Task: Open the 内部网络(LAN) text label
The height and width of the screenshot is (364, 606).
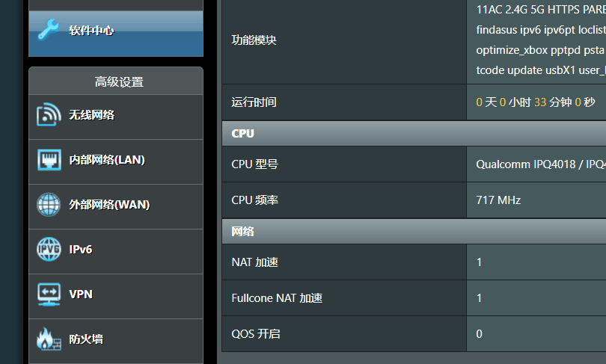Action: click(x=107, y=160)
